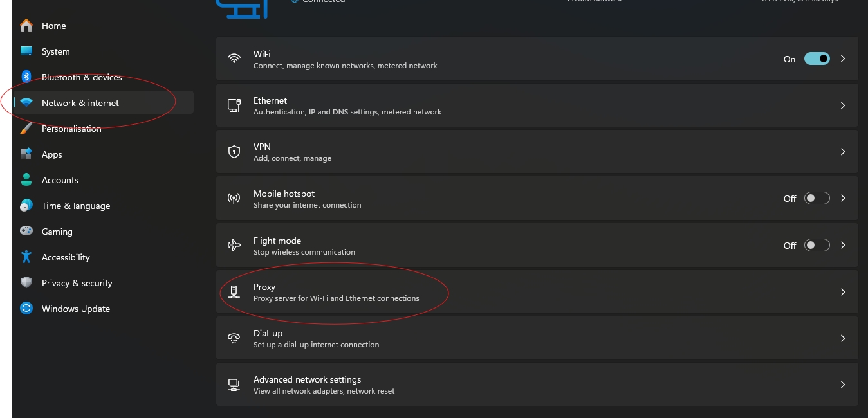Screen dimensions: 868x418
Task: Click the Bluetooth & devices icon
Action: point(26,77)
